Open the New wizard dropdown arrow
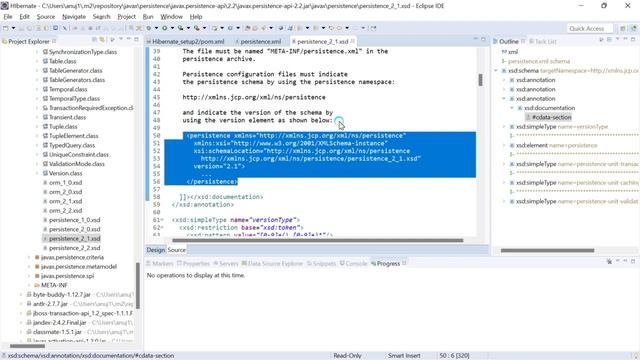Image resolution: width=640 pixels, height=360 pixels. tap(13, 28)
